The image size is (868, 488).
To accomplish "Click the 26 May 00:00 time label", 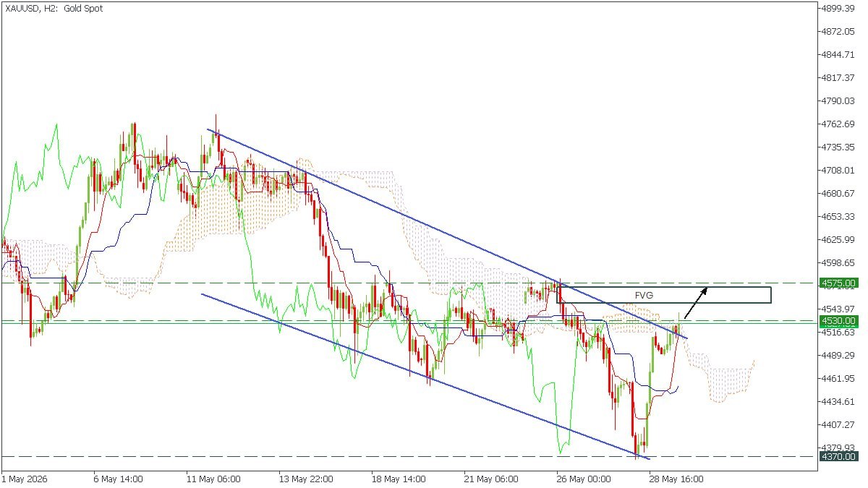I will pos(584,479).
